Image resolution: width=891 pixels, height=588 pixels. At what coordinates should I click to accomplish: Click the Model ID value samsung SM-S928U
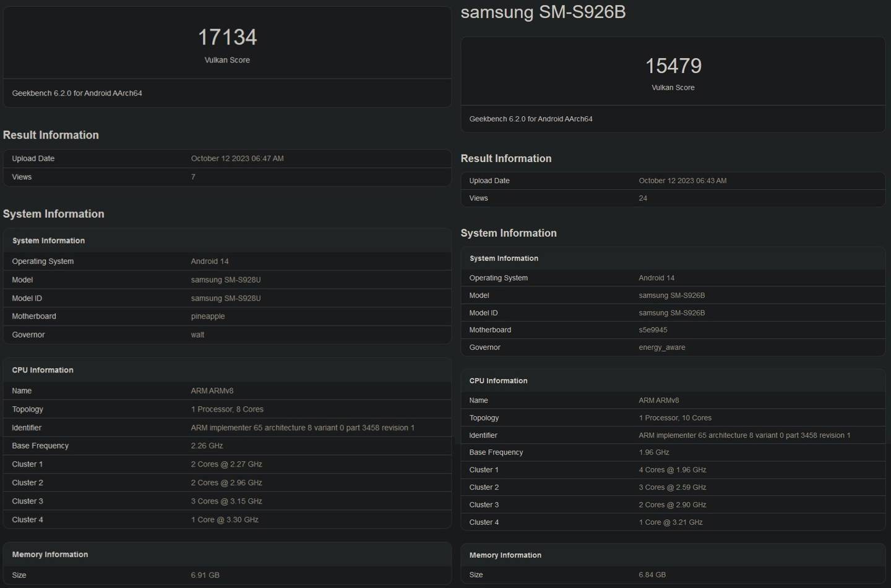(x=226, y=299)
